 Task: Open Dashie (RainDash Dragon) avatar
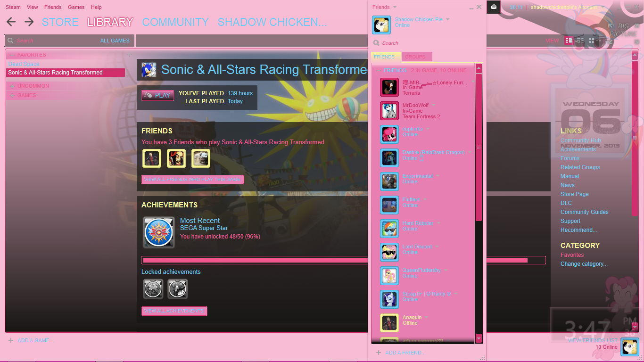389,158
